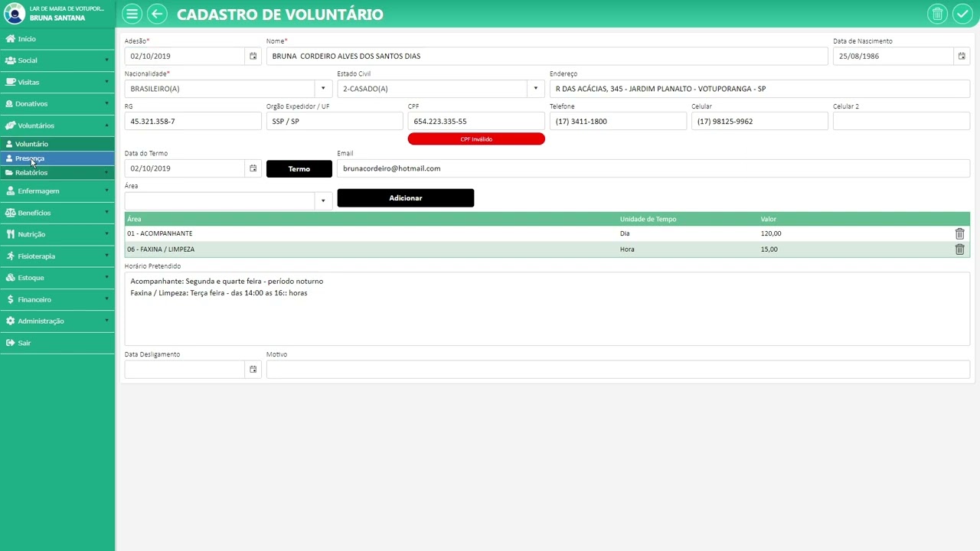Delete the 01 - ACOMPANHANTE row
The width and height of the screenshot is (980, 551).
pos(959,233)
